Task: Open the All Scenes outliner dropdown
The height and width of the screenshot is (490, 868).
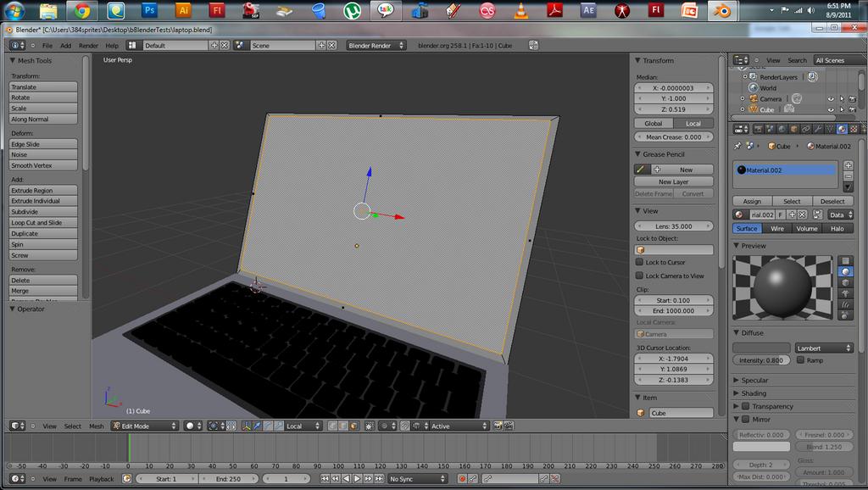Action: (x=840, y=60)
